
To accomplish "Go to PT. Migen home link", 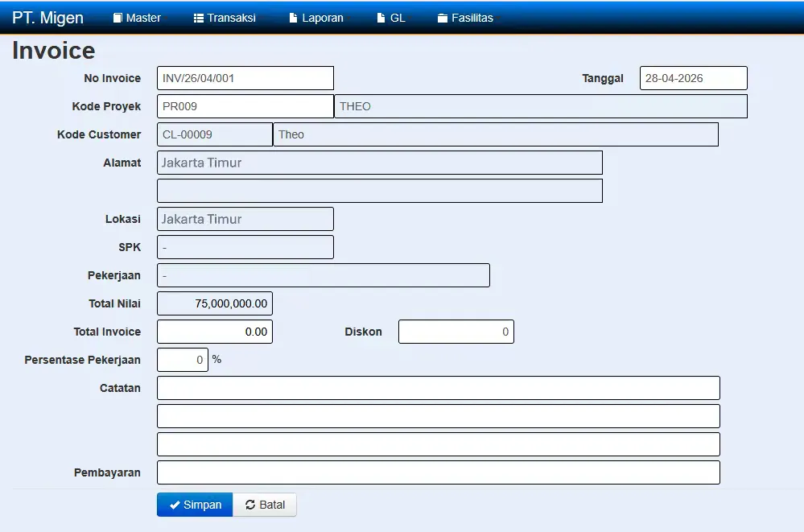I will (x=47, y=18).
